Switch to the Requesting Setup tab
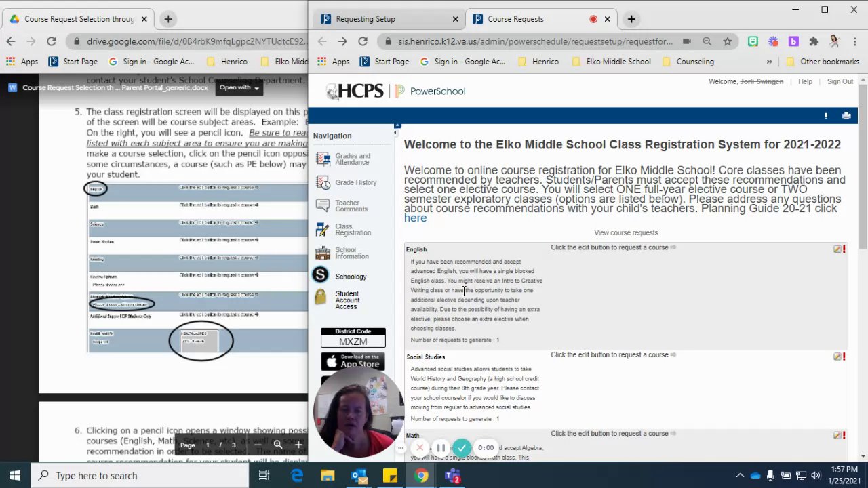 point(390,19)
